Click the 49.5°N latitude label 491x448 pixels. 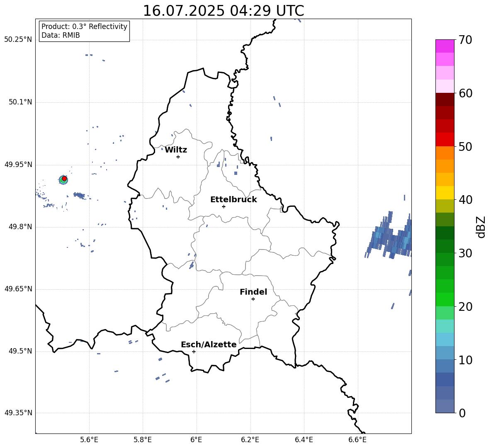point(20,351)
